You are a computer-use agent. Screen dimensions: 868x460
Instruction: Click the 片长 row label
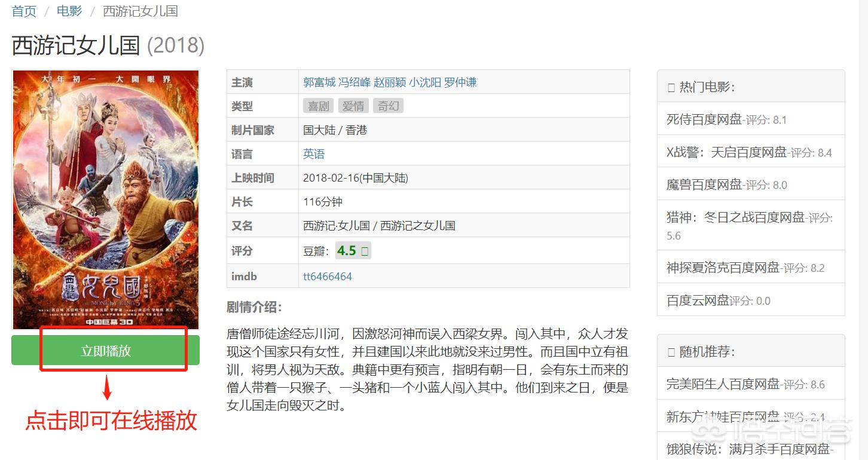point(242,201)
